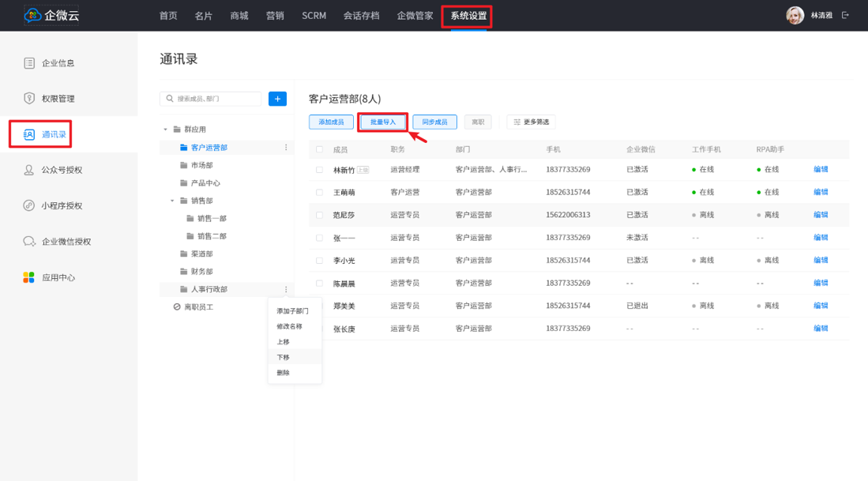
Task: Open 企业微信授权 chat icon in sidebar
Action: tap(29, 242)
